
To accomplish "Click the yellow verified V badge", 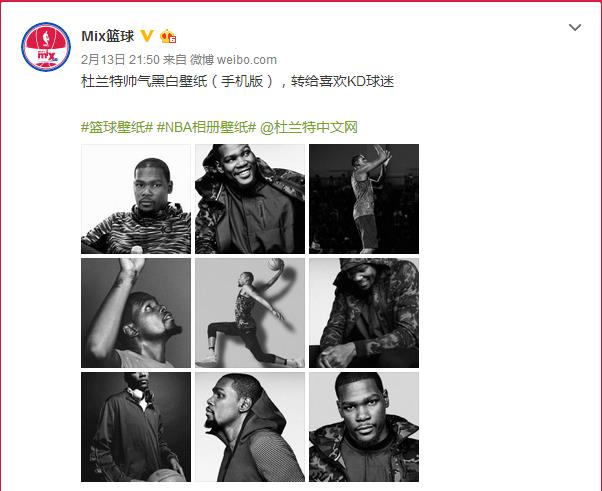I will pos(146,36).
